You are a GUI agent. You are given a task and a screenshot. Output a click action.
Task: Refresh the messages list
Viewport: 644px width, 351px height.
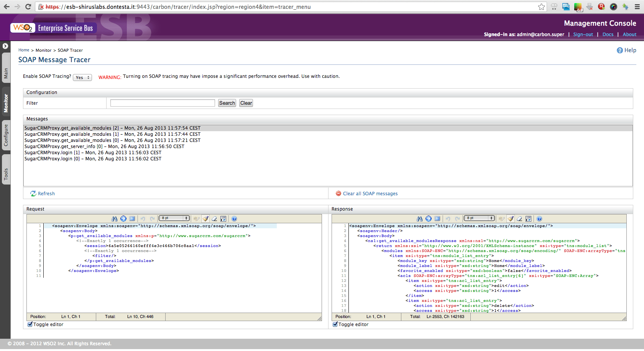[43, 194]
